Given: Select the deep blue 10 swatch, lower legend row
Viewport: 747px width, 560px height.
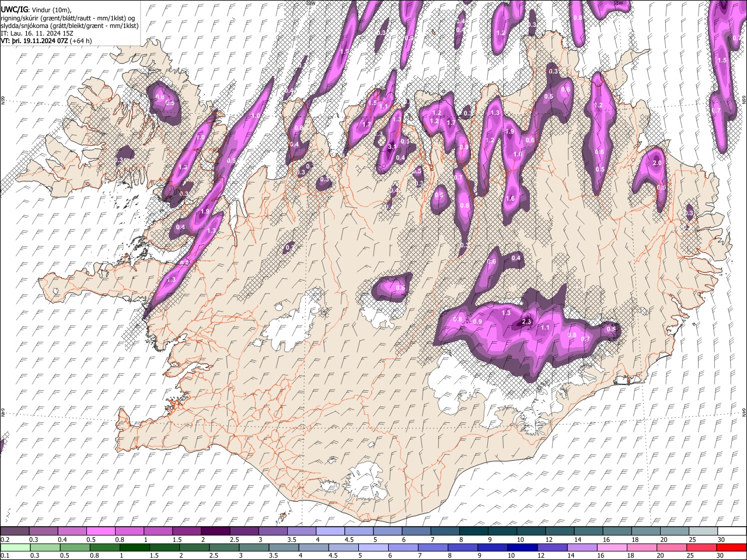Looking at the screenshot, I should click(x=522, y=547).
